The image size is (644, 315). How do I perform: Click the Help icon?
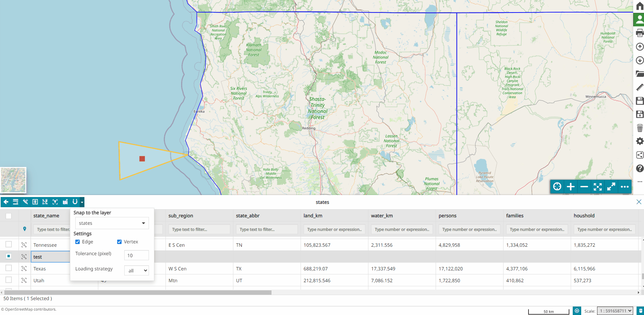coord(639,168)
